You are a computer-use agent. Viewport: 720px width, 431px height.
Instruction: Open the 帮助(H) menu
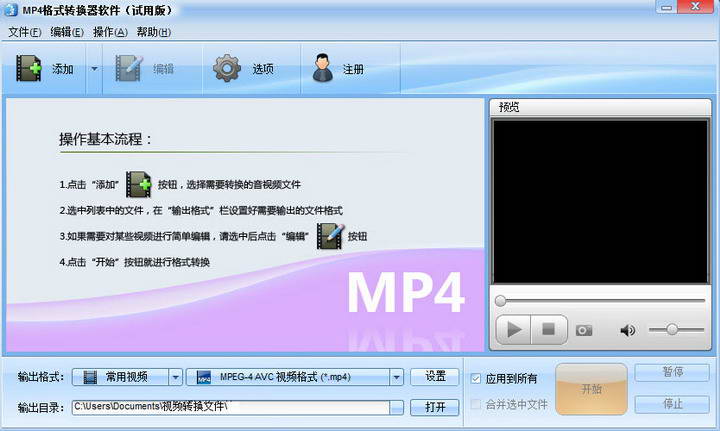click(153, 32)
